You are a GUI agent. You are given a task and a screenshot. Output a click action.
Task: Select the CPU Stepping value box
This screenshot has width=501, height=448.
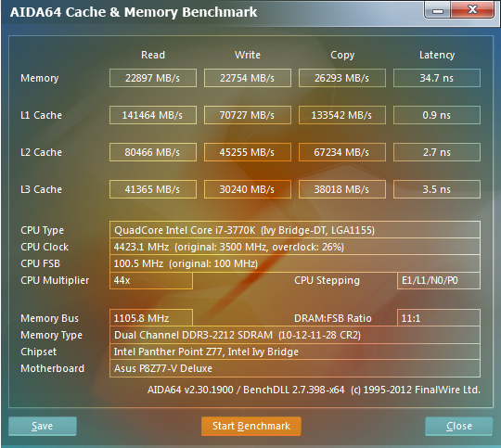438,280
